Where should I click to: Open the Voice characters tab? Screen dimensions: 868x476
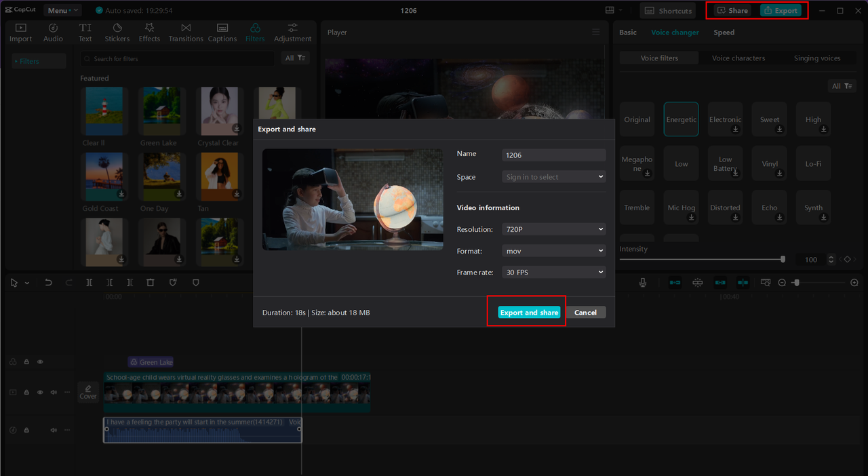(738, 58)
